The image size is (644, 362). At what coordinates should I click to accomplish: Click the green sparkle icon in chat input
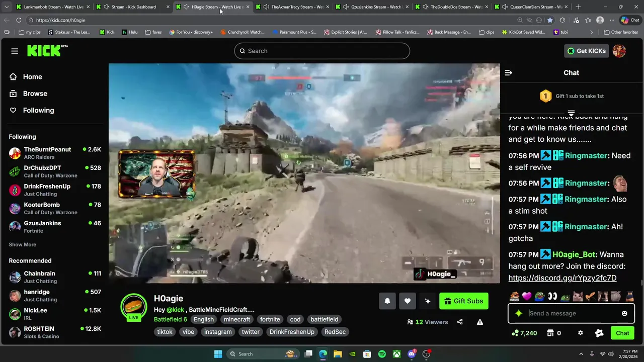tap(519, 313)
